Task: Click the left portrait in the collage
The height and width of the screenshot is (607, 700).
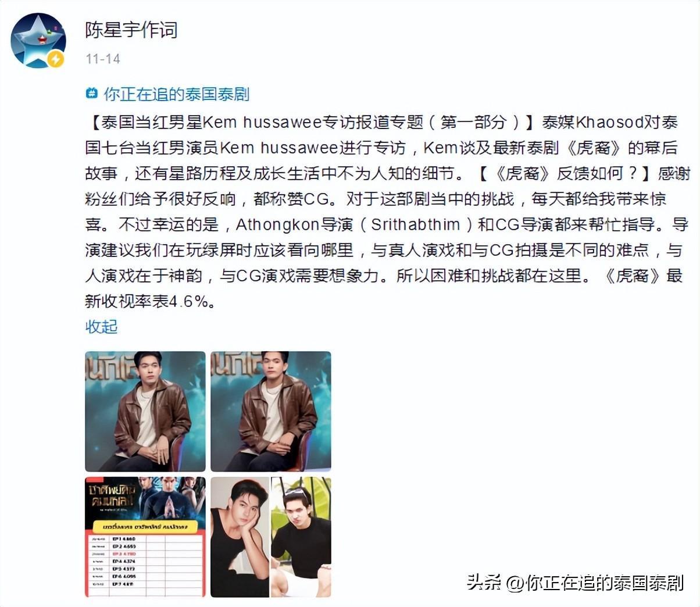Action: click(240, 537)
